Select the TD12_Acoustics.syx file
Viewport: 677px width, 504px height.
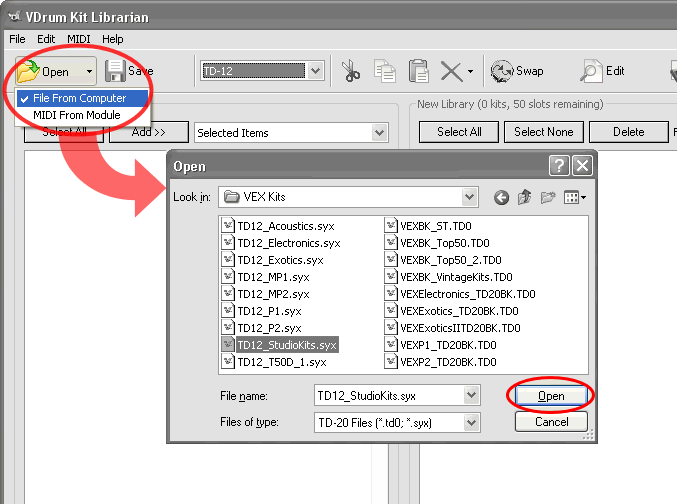[280, 226]
